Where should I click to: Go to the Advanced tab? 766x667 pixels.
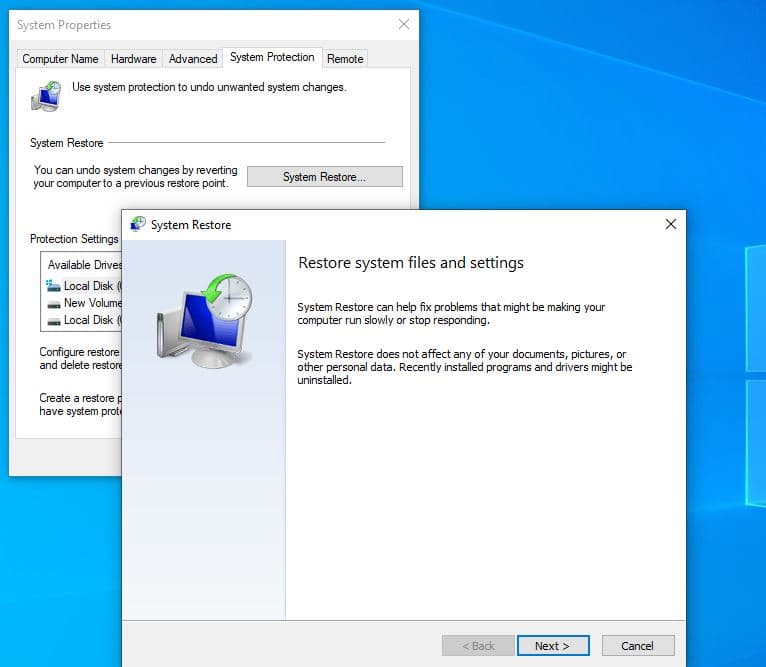tap(193, 59)
